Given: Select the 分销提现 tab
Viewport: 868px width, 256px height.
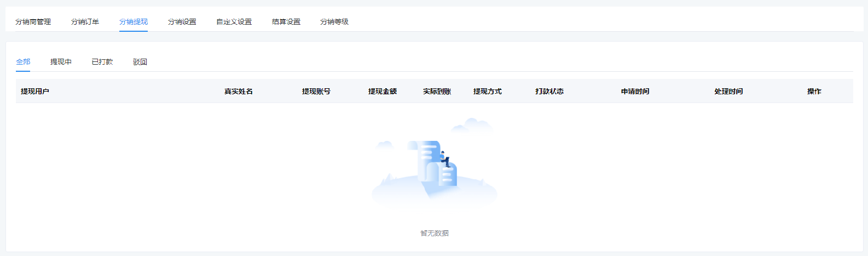Looking at the screenshot, I should pos(134,22).
